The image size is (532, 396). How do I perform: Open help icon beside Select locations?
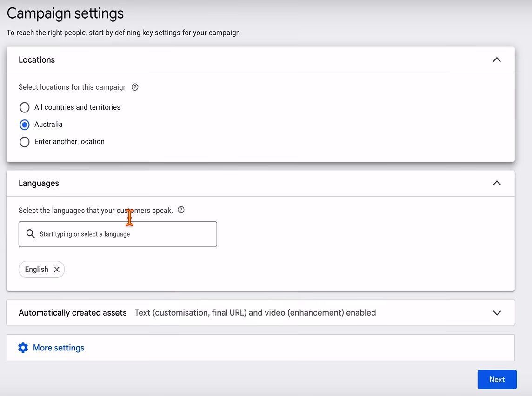pos(135,87)
